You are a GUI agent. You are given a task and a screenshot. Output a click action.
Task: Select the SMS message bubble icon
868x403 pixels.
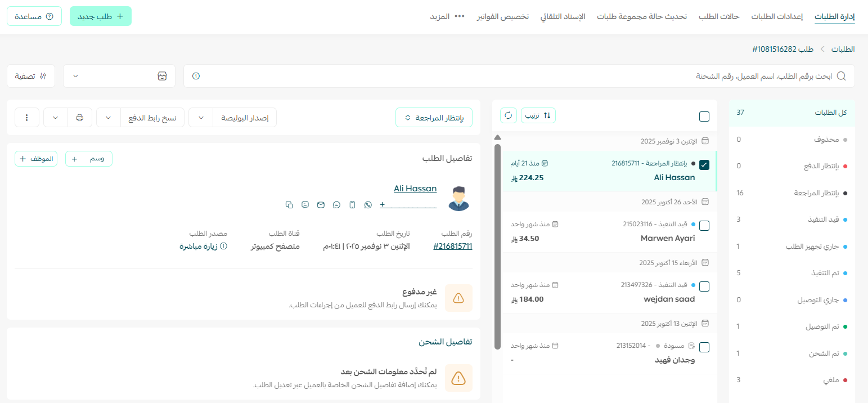pyautogui.click(x=305, y=205)
